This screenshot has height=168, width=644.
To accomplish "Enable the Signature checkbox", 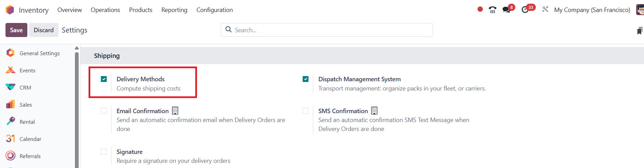I will pos(104,152).
